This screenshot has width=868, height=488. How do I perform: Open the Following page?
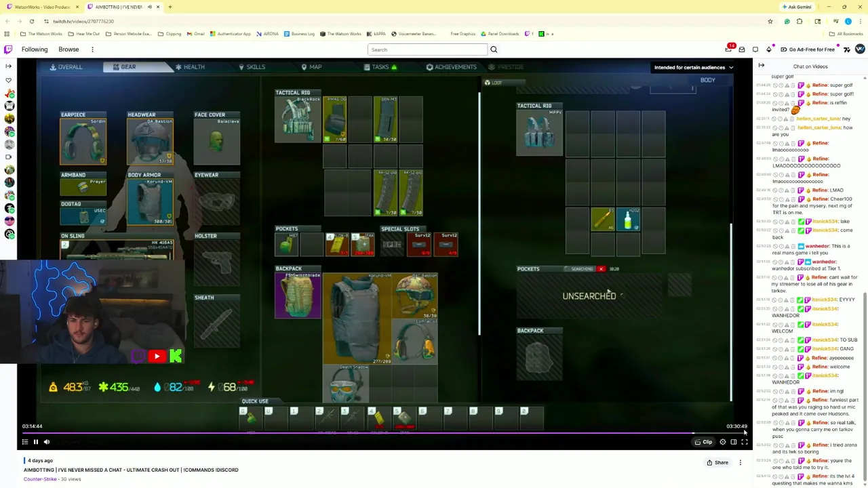coord(35,49)
